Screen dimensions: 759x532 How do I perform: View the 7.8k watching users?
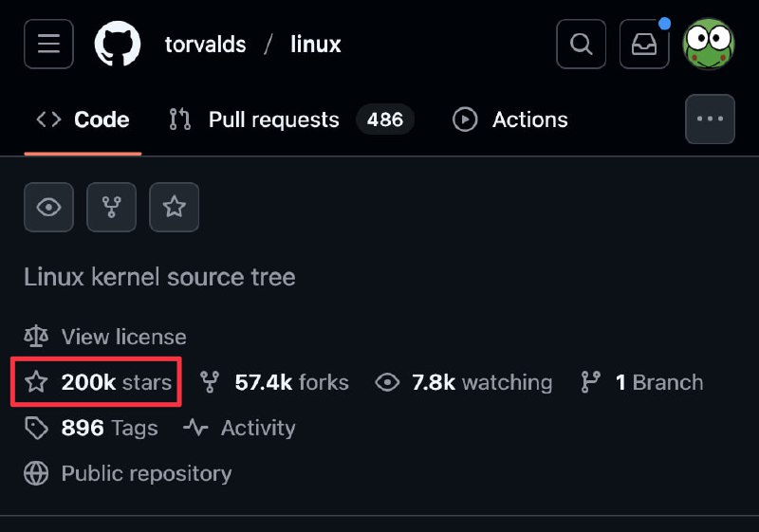481,382
